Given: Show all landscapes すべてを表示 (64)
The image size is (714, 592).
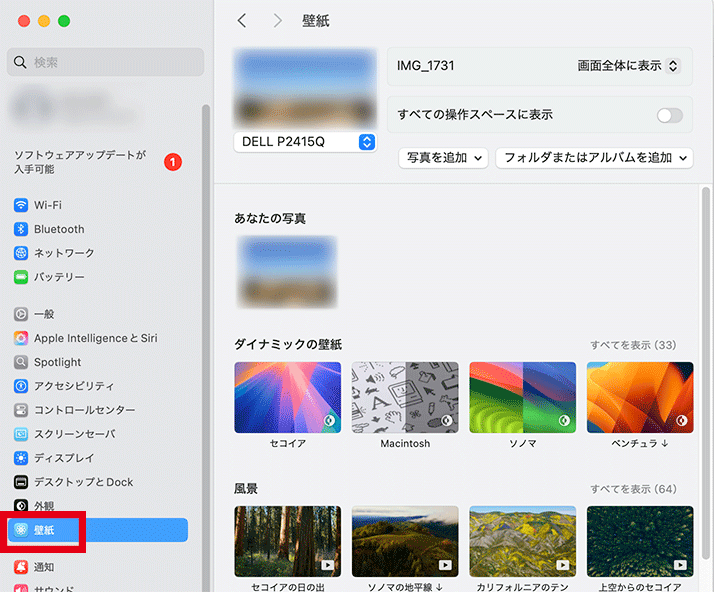Looking at the screenshot, I should tap(633, 489).
